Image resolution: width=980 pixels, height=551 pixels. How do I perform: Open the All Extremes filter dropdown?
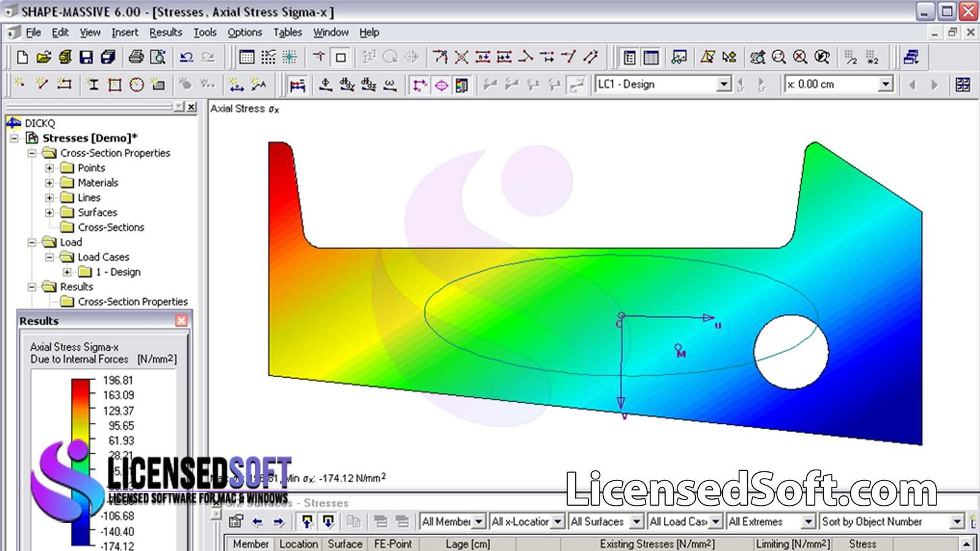[809, 522]
